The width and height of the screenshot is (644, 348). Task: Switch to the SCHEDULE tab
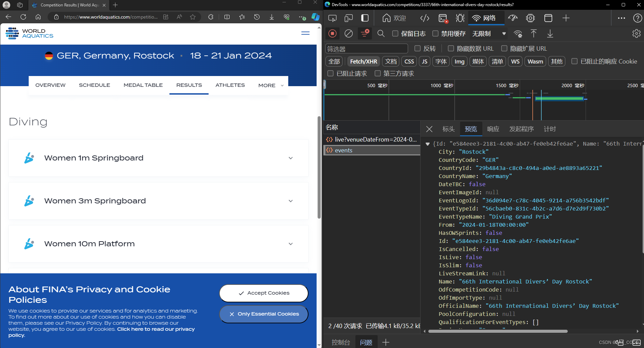[x=95, y=85]
